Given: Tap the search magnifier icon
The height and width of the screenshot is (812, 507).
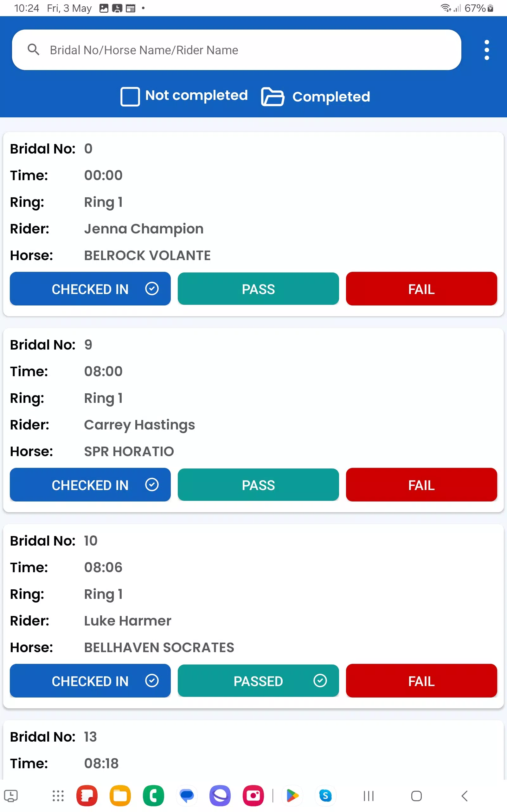Looking at the screenshot, I should (x=33, y=50).
